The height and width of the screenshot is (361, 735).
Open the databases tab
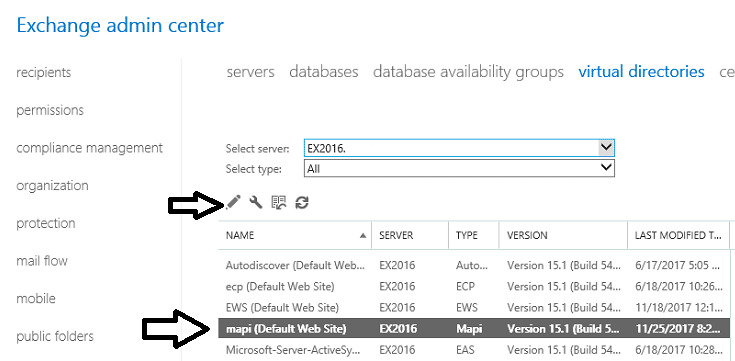tap(324, 72)
